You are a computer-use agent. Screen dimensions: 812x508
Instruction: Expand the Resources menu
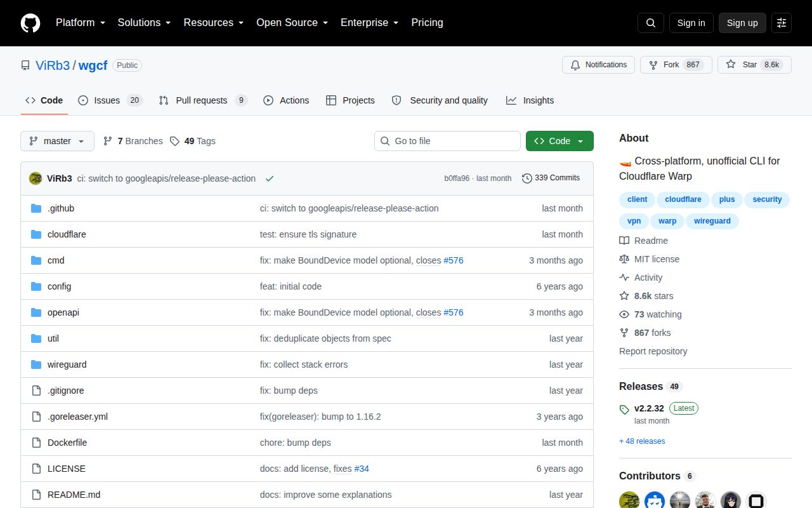point(214,23)
